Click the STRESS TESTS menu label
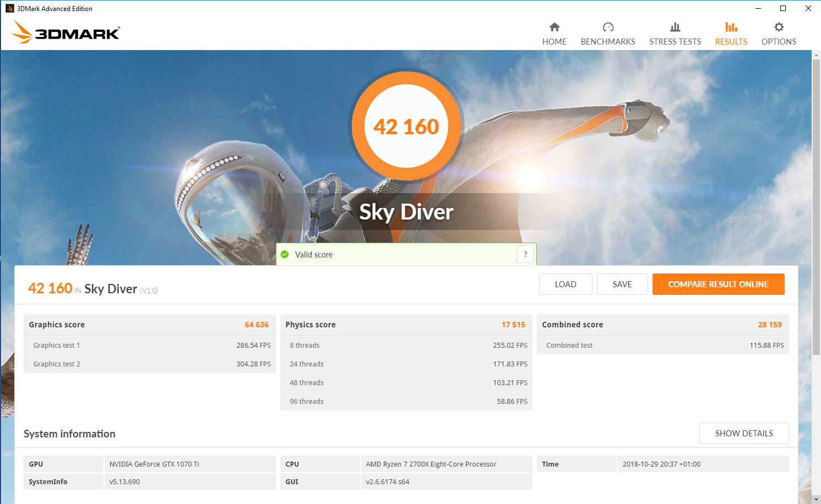The height and width of the screenshot is (504, 821). (x=675, y=42)
